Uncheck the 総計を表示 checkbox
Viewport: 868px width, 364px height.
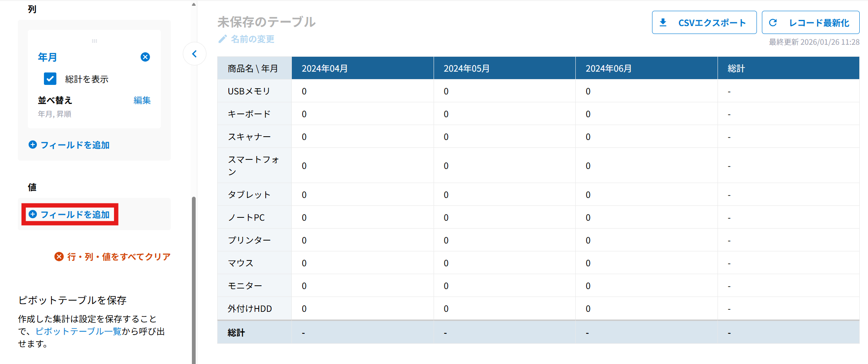tap(50, 79)
